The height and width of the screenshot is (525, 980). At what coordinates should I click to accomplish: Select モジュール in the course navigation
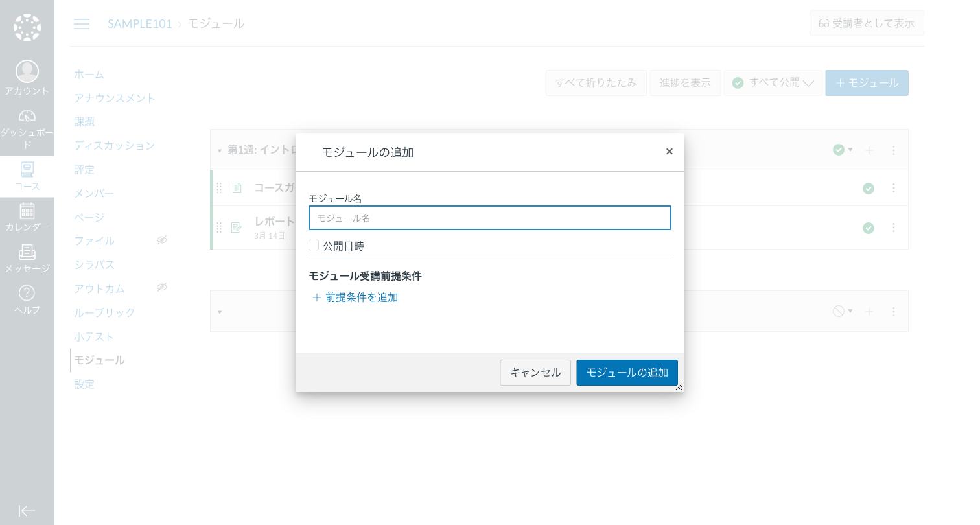coord(99,360)
